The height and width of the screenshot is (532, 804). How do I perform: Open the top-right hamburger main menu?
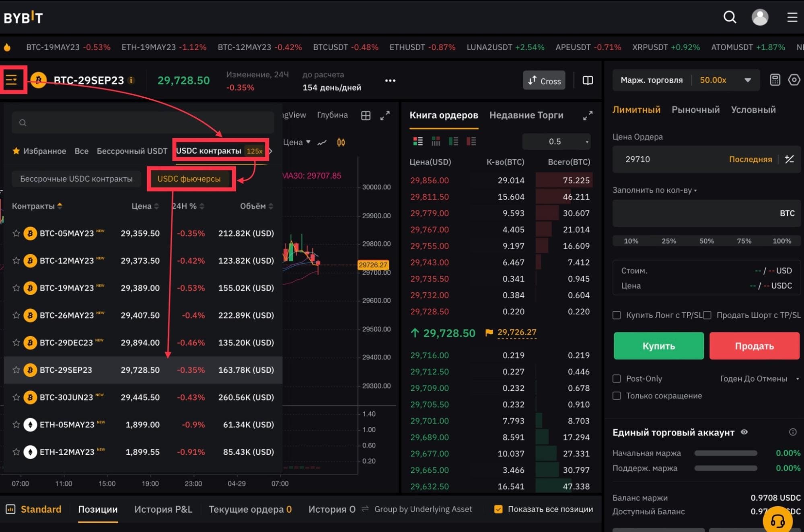coord(792,17)
